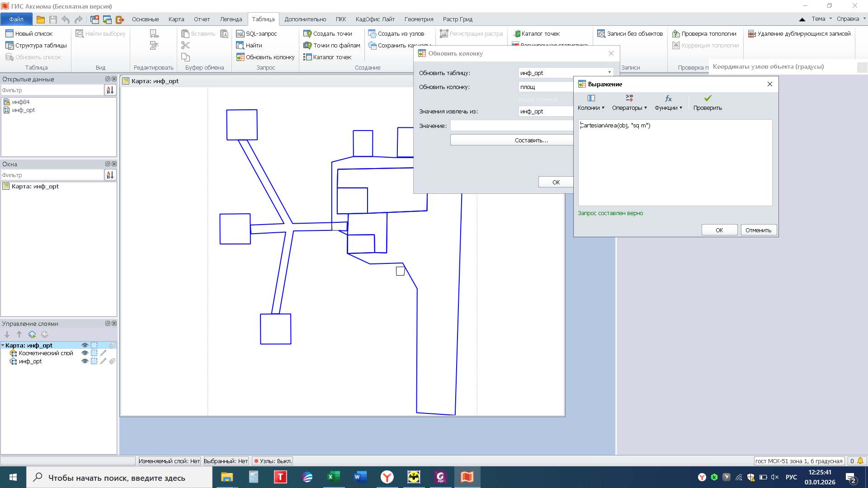
Task: Open Колонки dropdown in Выражение dialog
Action: pyautogui.click(x=591, y=103)
